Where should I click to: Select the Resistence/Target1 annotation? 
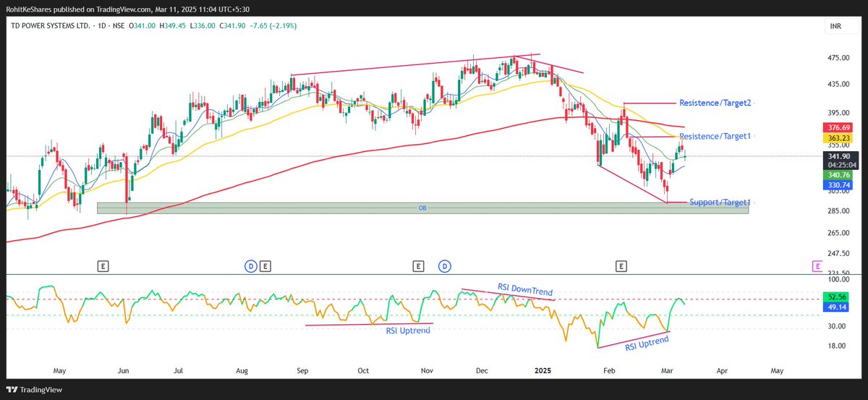tap(715, 136)
